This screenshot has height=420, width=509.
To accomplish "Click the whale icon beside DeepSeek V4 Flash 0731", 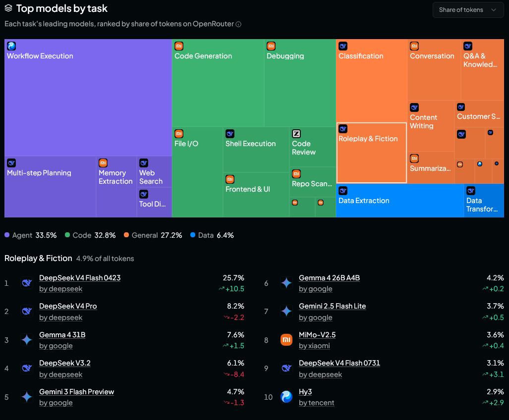I will click(286, 368).
